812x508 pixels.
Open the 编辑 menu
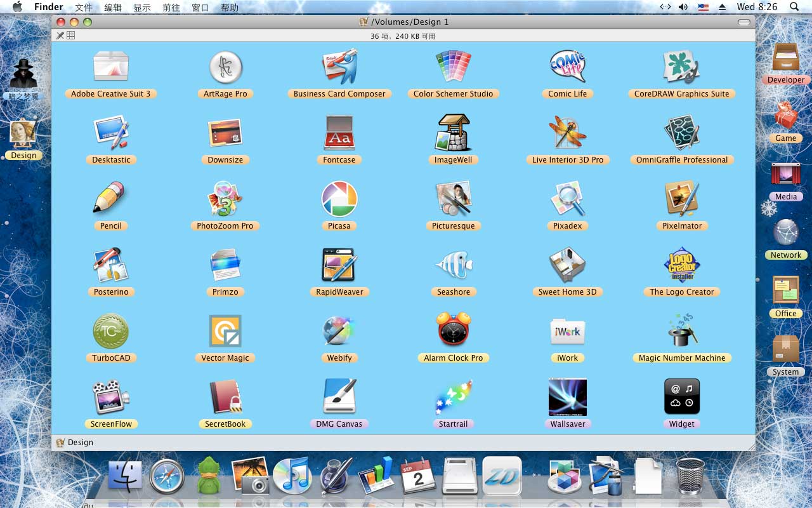coord(113,8)
